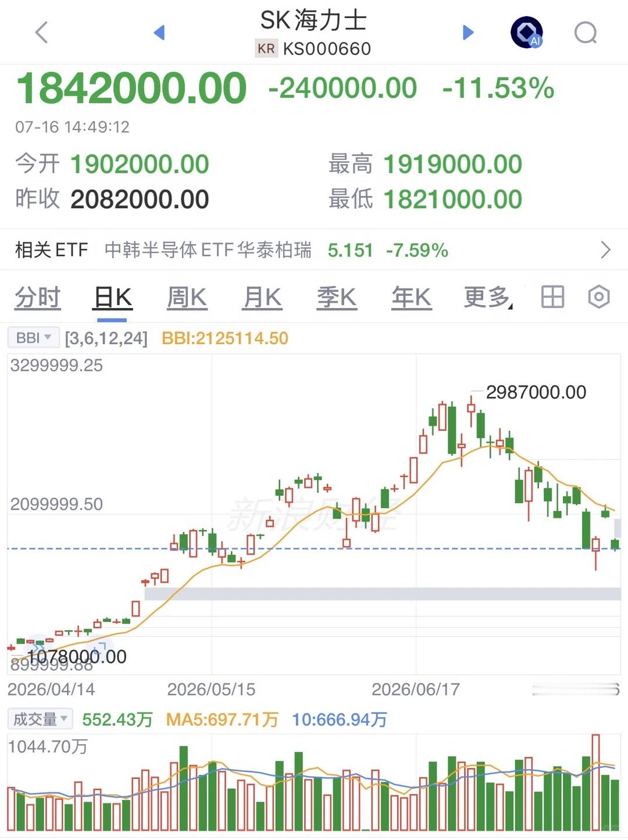The height and width of the screenshot is (840, 628).
Task: Tap the low marker label 1078000.00
Action: tap(76, 657)
